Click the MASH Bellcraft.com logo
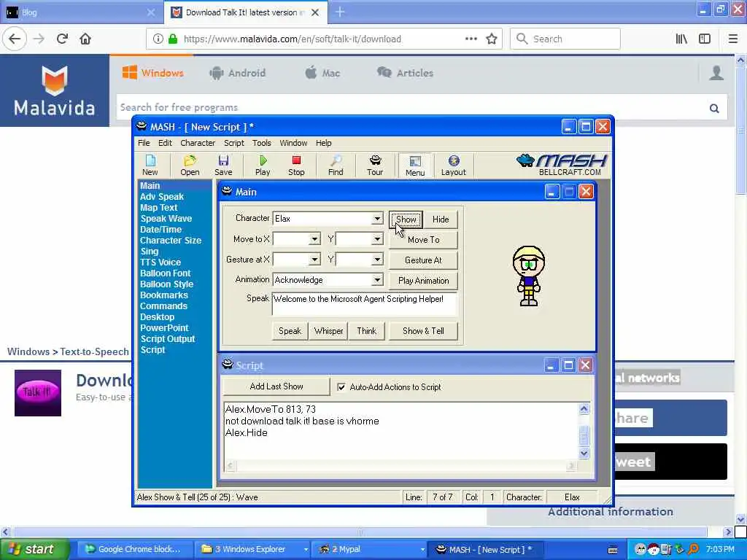The width and height of the screenshot is (747, 560). 562,165
